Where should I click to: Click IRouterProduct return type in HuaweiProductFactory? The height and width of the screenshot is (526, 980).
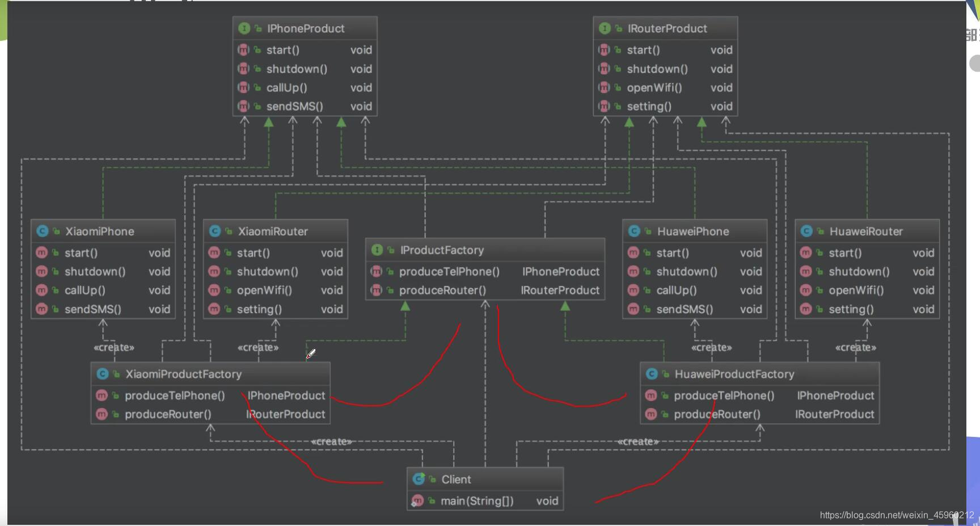(835, 414)
